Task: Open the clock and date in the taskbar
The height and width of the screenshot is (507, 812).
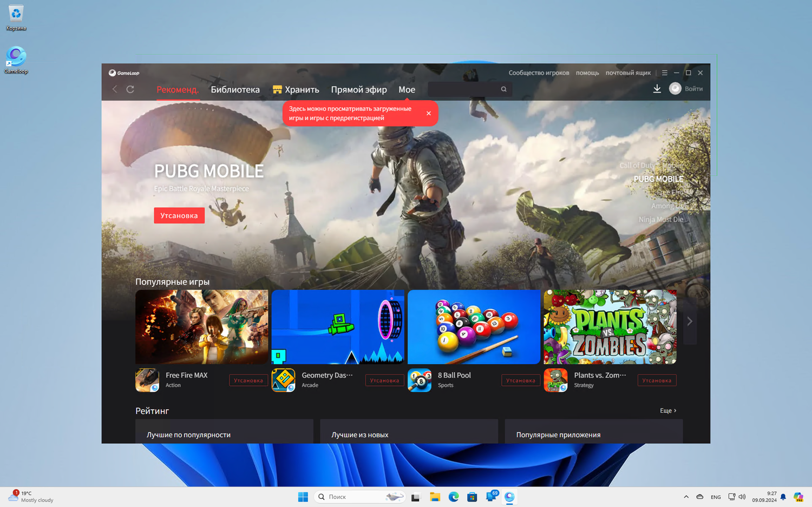Action: coord(764,497)
